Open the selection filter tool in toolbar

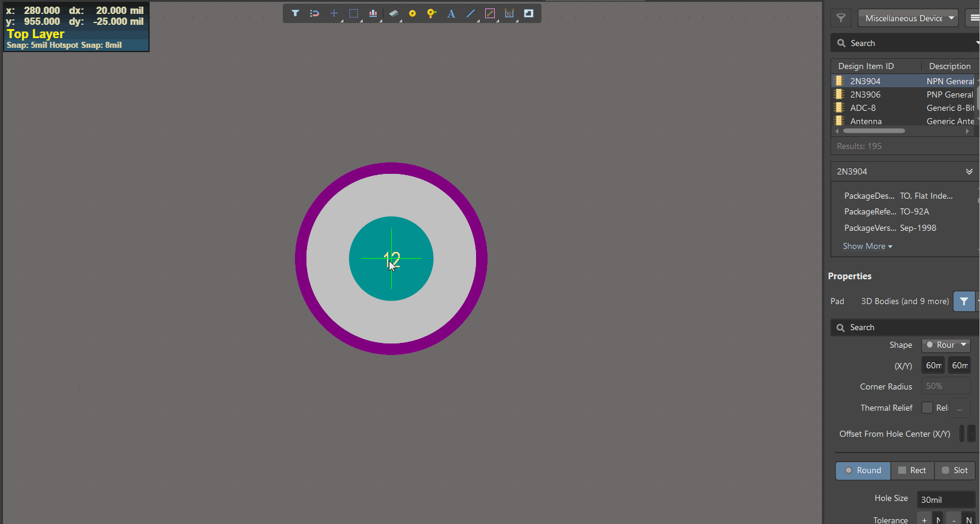pyautogui.click(x=295, y=13)
